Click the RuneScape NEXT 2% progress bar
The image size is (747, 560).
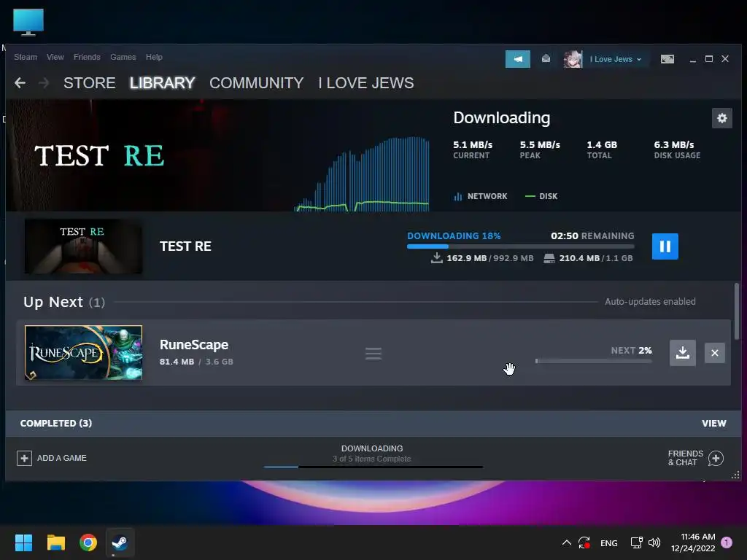[x=594, y=361]
